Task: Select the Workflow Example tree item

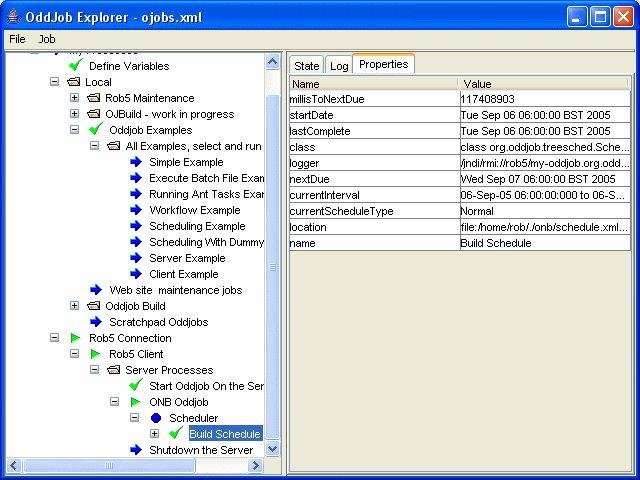Action: pyautogui.click(x=195, y=210)
